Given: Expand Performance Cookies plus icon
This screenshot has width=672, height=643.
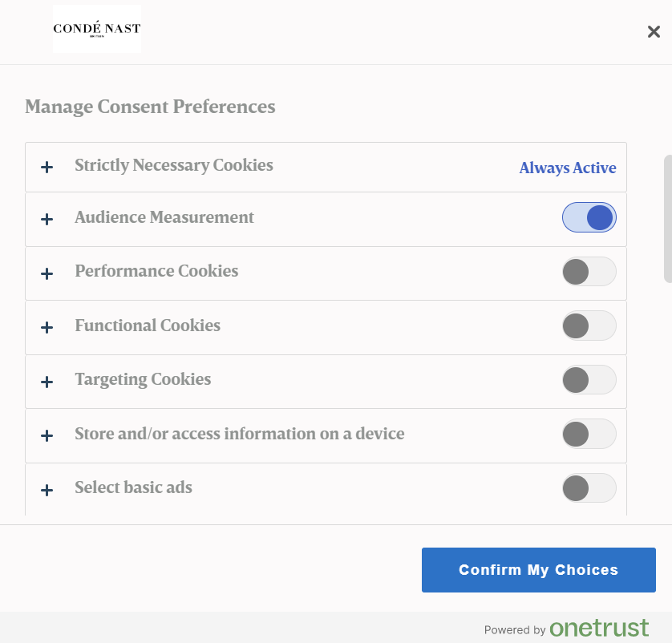Looking at the screenshot, I should [x=47, y=273].
